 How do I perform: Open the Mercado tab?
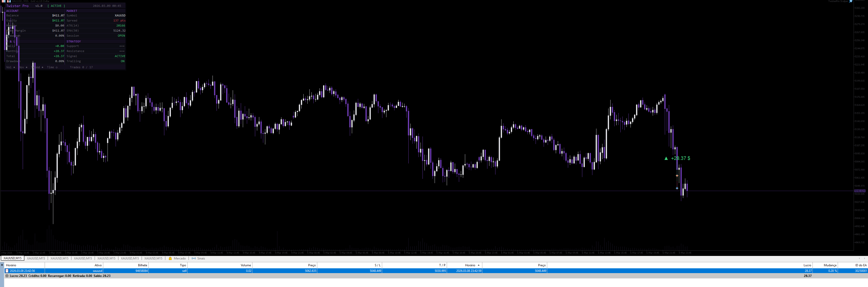coord(180,258)
